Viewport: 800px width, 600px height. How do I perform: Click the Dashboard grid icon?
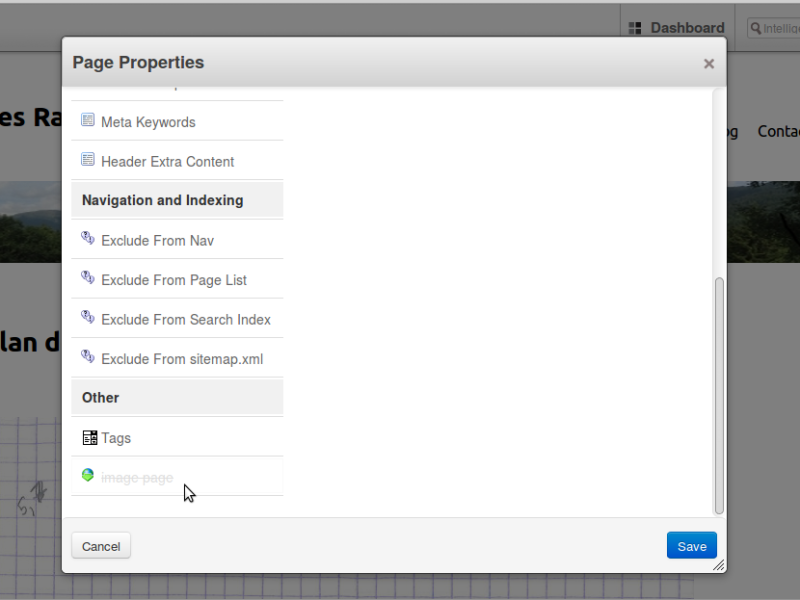(635, 28)
